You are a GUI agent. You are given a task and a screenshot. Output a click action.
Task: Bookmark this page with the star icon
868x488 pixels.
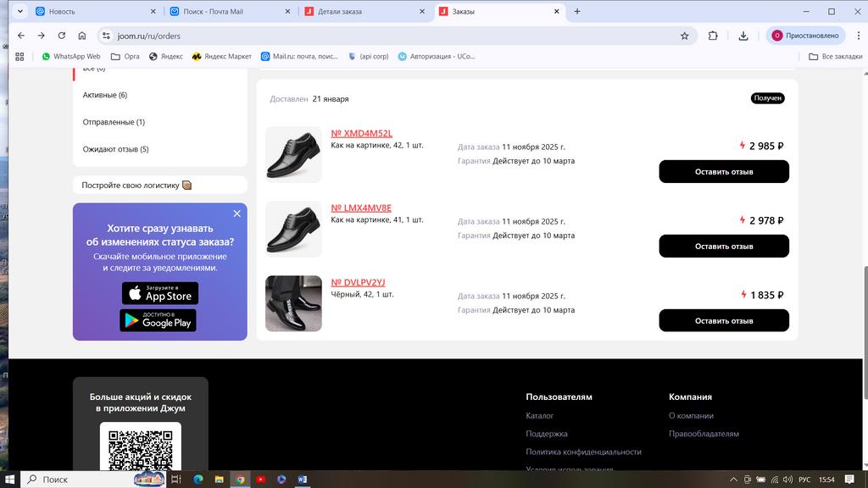(684, 36)
